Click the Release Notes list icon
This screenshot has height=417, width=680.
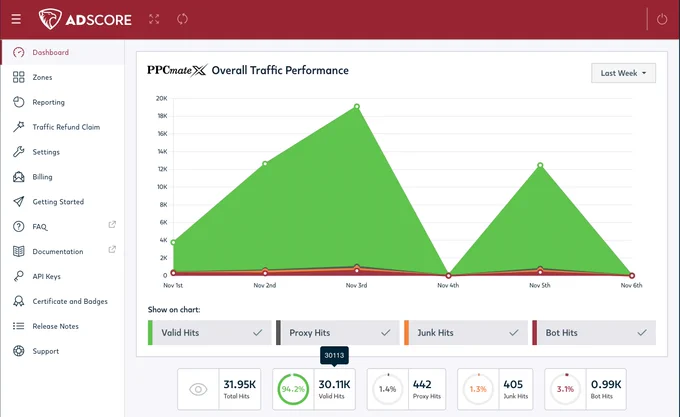19,326
